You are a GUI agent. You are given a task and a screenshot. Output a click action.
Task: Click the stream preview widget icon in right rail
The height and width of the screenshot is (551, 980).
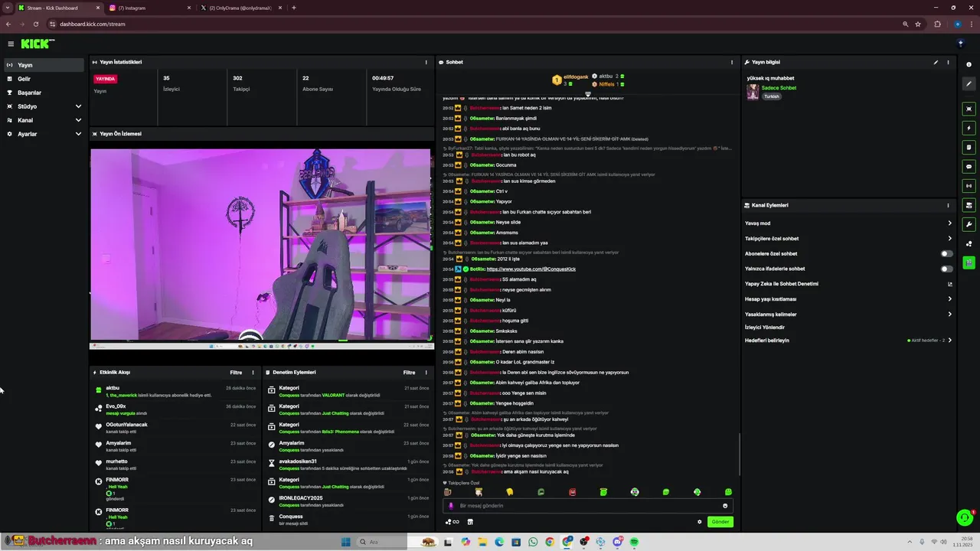969,109
